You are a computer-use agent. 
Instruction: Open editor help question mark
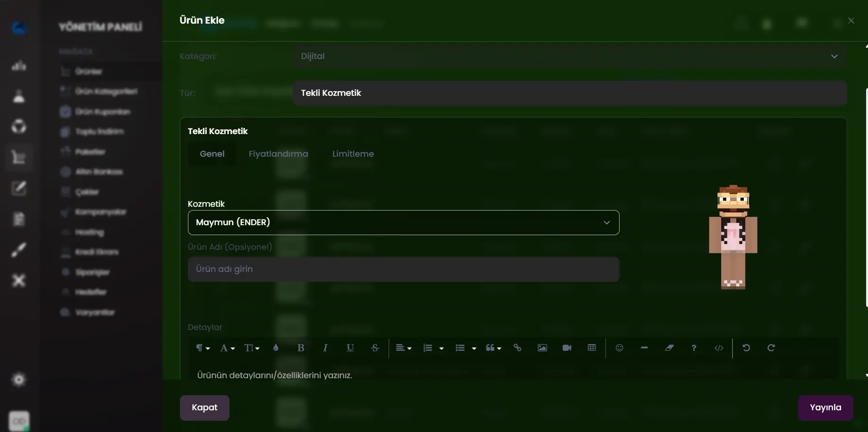pos(694,348)
